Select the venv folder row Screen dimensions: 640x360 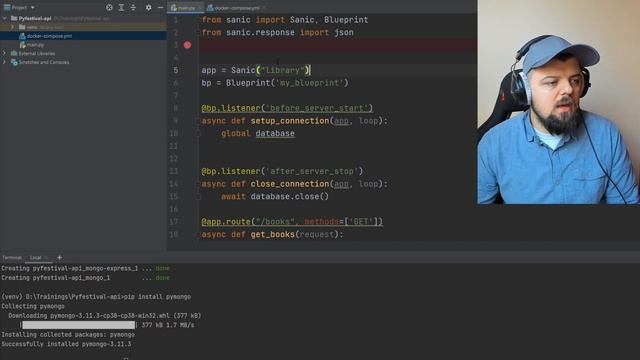(x=83, y=27)
